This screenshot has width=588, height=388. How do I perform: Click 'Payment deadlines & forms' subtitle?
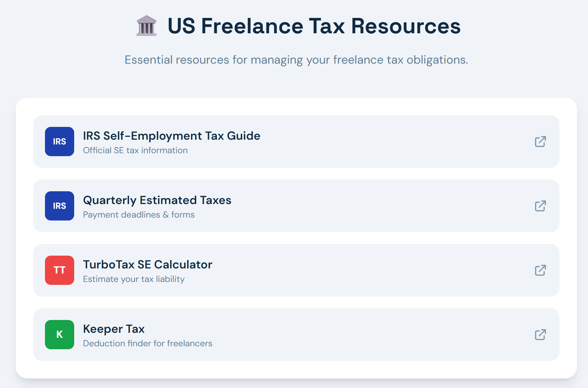coord(139,215)
